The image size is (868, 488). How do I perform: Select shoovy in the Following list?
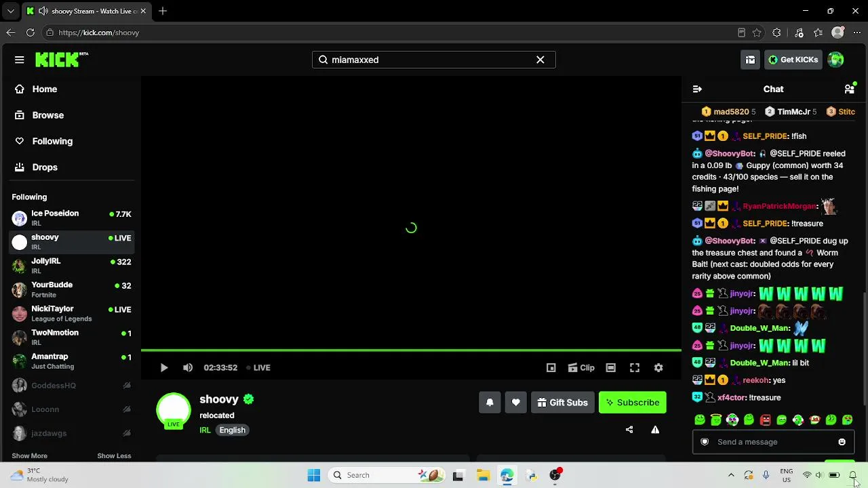(x=72, y=242)
